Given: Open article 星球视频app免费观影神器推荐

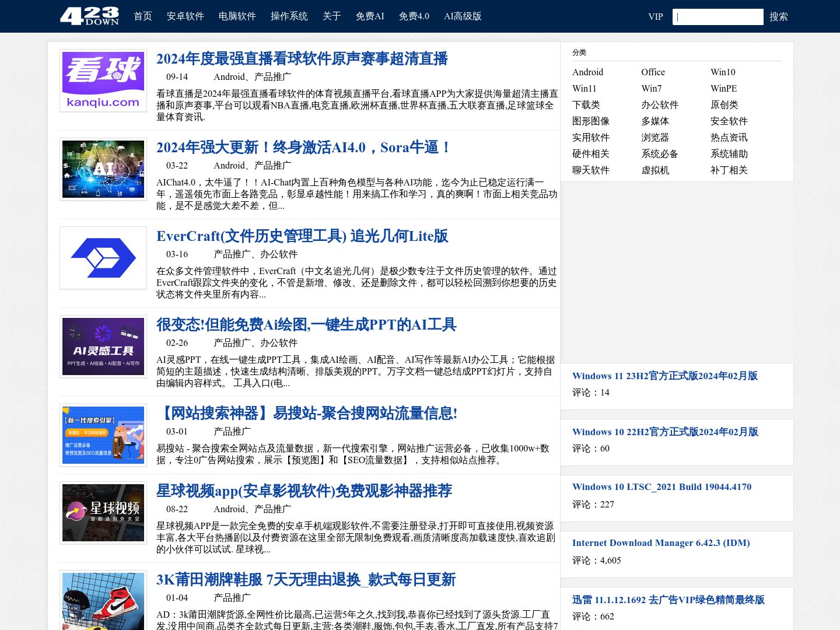Looking at the screenshot, I should (304, 491).
